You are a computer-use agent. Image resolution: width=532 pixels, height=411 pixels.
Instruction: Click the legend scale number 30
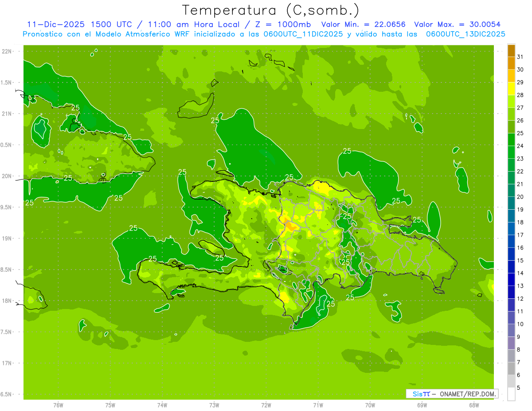coord(520,69)
